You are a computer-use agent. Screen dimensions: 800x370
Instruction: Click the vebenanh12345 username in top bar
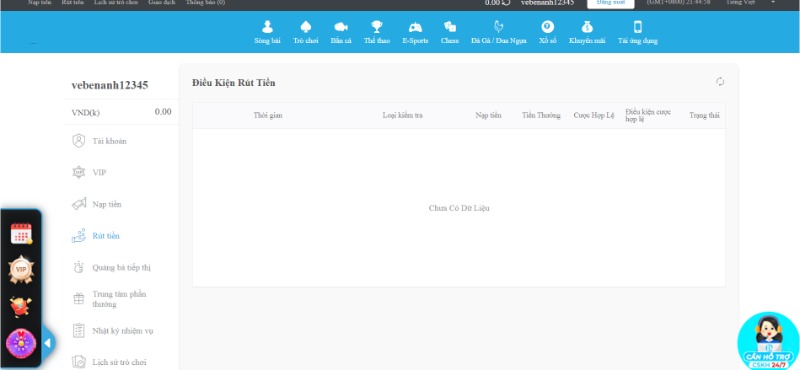[547, 3]
